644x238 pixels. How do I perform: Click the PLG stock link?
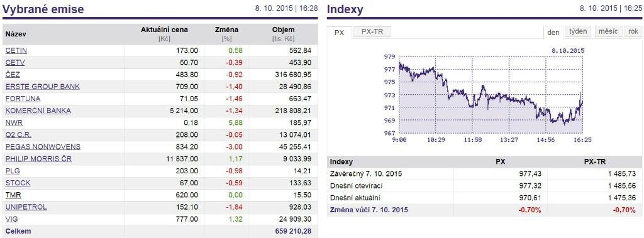coord(13,171)
